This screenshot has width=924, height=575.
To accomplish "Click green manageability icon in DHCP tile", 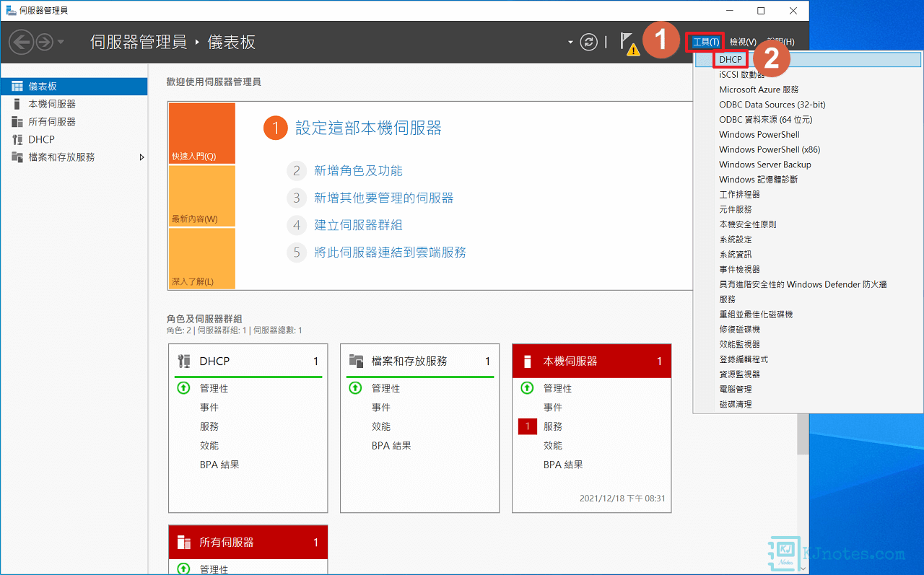I will pos(183,388).
